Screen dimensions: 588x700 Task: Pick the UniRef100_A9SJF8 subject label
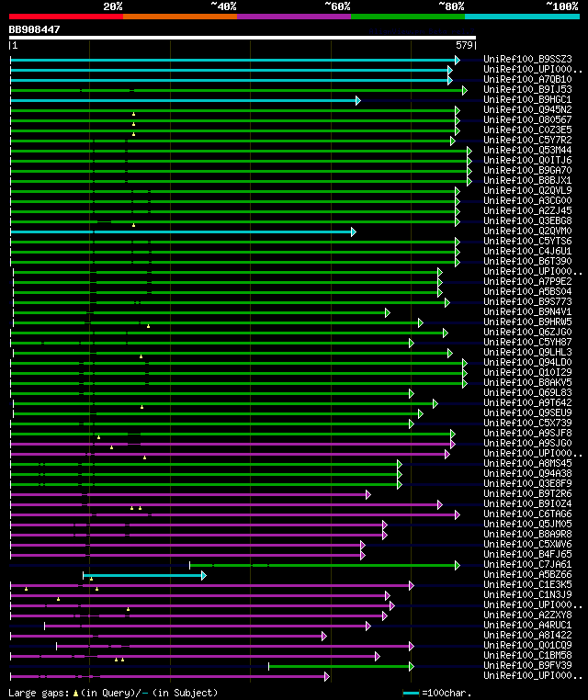tap(527, 433)
